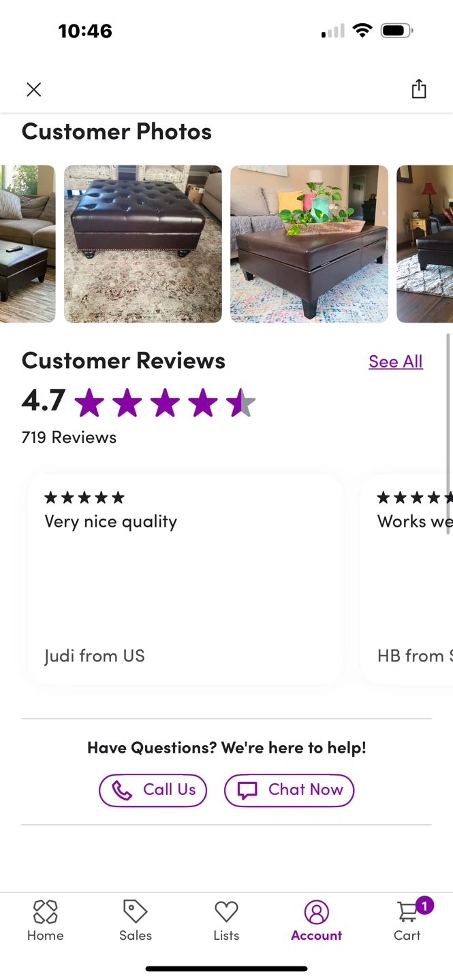The width and height of the screenshot is (453, 980).
Task: Tap the 4.7 star rating stars
Action: [165, 404]
